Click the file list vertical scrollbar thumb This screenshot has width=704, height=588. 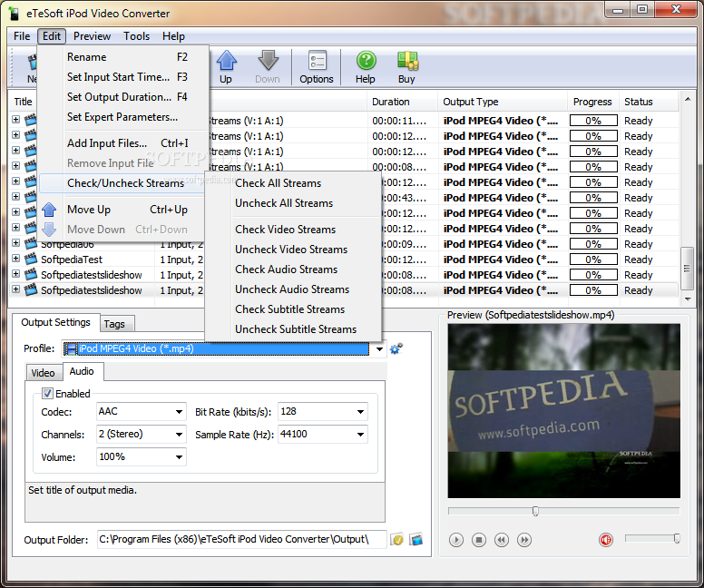[687, 269]
